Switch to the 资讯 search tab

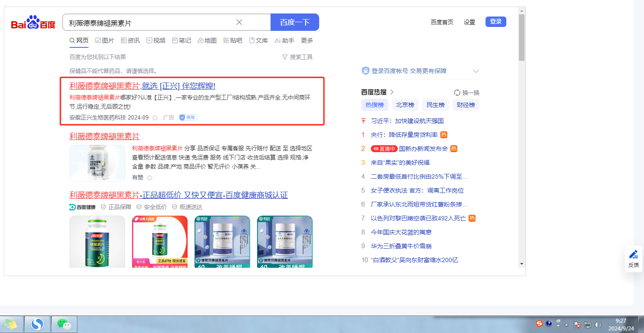[x=130, y=40]
